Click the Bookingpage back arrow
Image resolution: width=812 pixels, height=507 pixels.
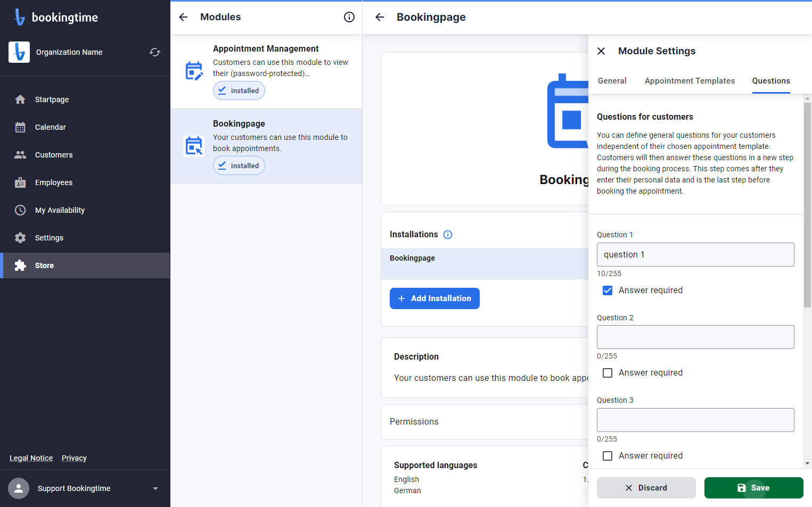[380, 17]
